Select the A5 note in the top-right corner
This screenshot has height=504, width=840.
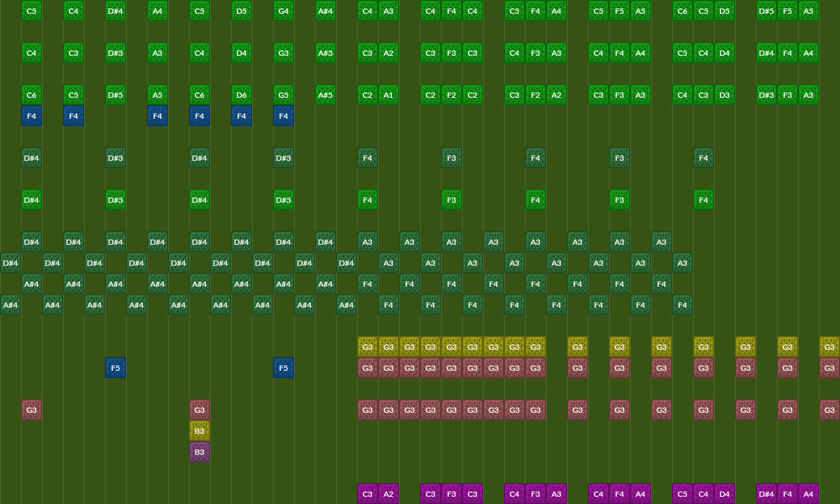tap(808, 11)
